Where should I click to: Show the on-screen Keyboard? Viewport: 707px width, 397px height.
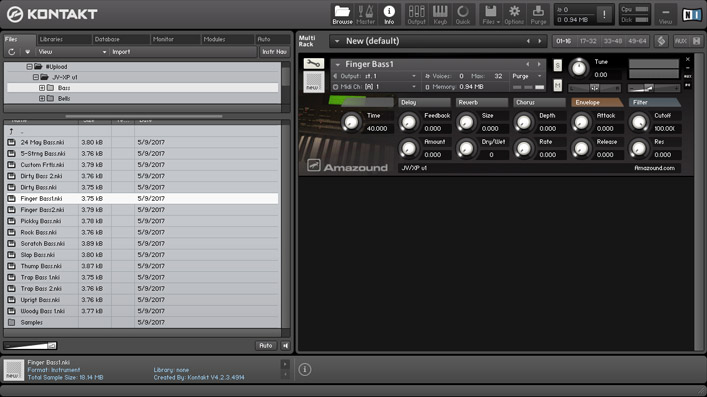pos(440,14)
